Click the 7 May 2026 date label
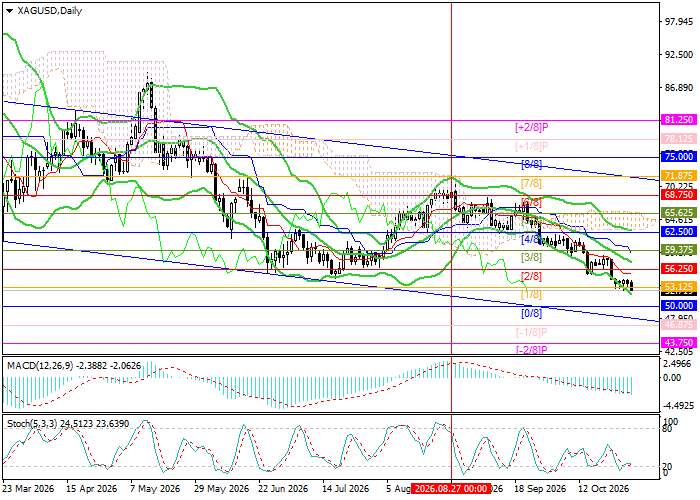Viewport: 700px width, 500px height. 156,489
